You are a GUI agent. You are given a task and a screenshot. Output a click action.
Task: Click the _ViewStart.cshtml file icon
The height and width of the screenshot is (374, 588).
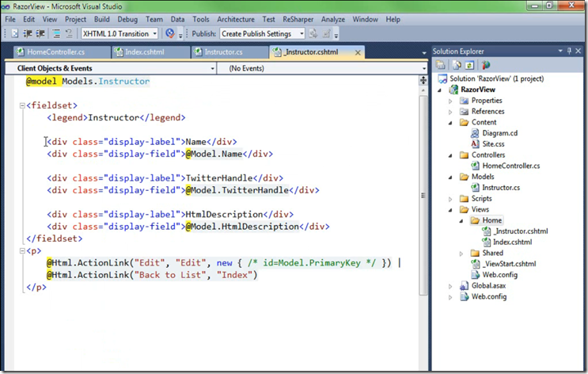[x=475, y=264]
